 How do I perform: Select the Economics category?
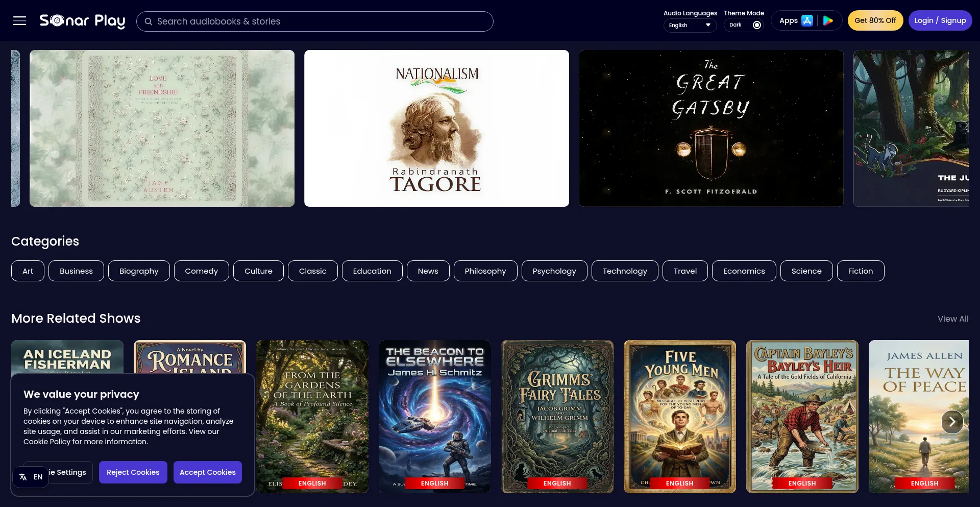744,271
